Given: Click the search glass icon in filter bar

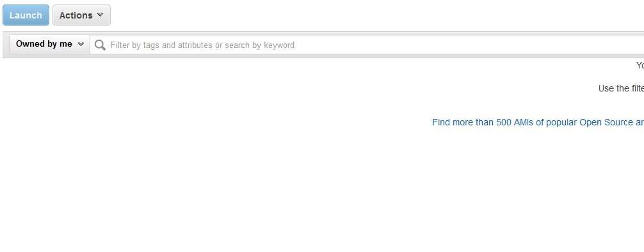Looking at the screenshot, I should 100,45.
